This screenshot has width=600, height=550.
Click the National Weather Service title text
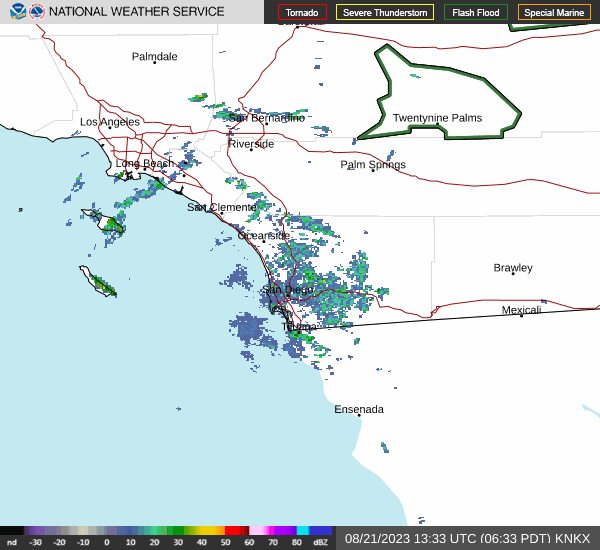point(137,12)
